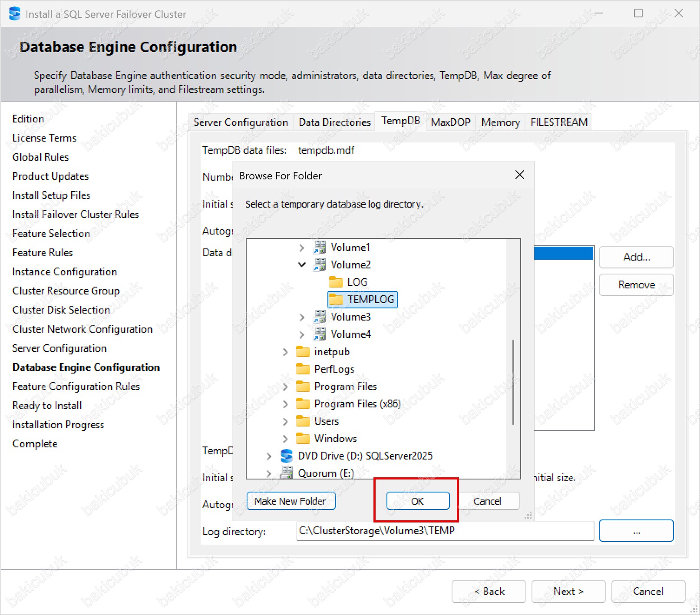Select the Quorum (E:) drive icon
Screen dimensions: 700x615
287,473
